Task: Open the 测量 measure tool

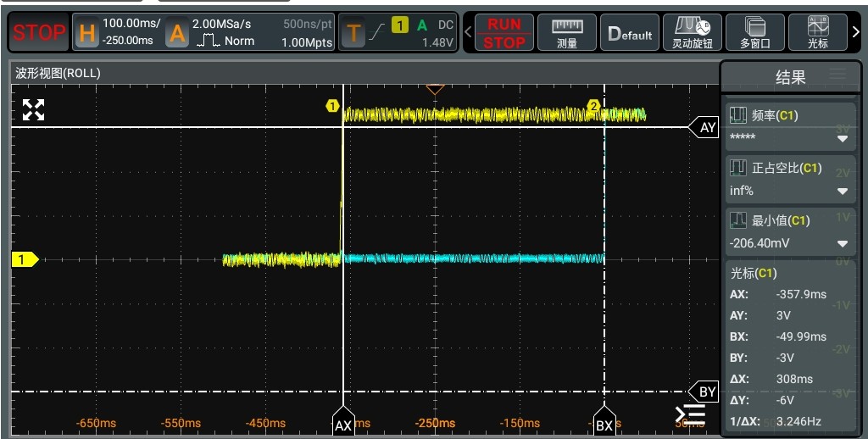Action: 567,33
